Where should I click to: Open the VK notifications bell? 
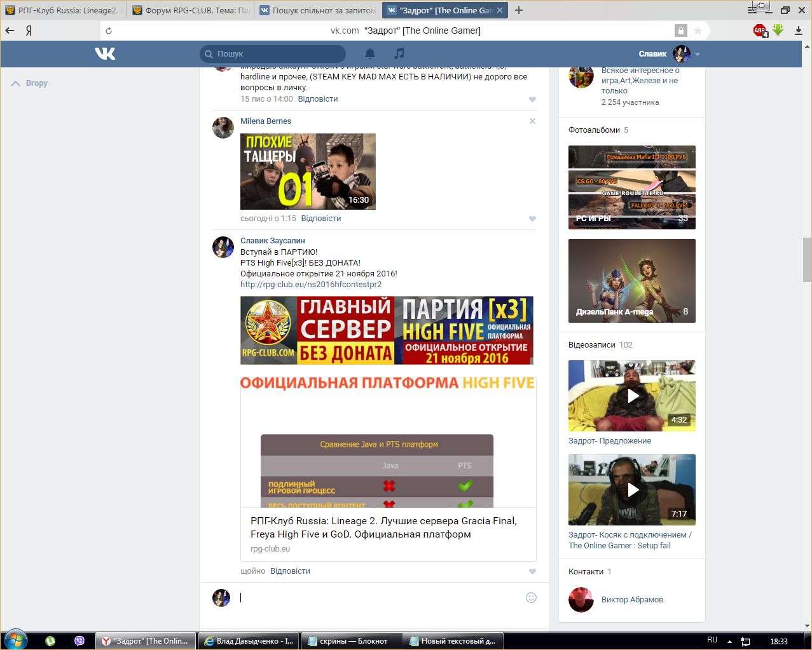pos(370,54)
